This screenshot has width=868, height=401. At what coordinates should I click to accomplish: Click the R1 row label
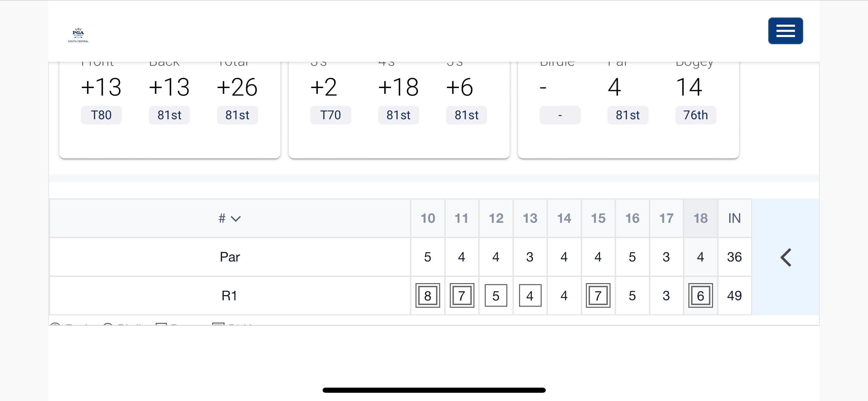click(229, 295)
